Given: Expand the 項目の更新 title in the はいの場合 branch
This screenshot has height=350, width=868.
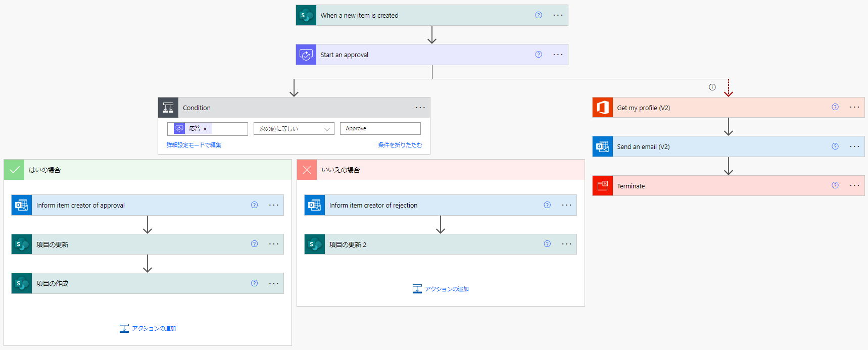Looking at the screenshot, I should coord(52,244).
